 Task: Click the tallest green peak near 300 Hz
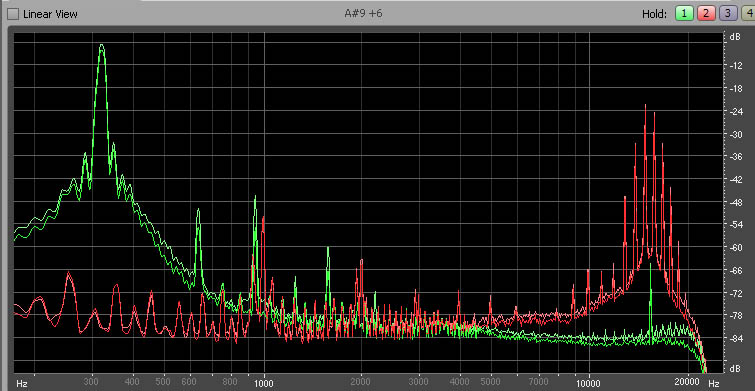click(102, 47)
